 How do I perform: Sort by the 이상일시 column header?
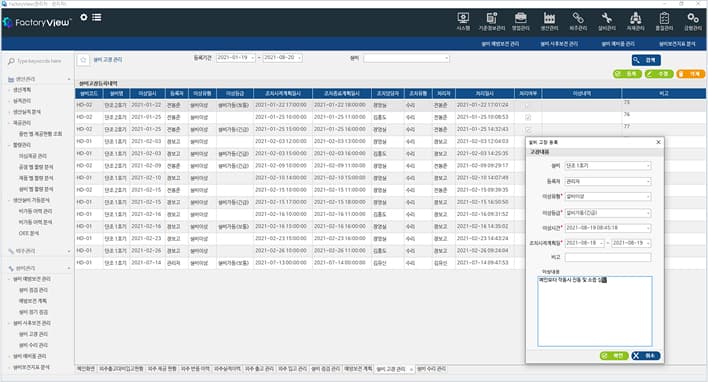(x=148, y=93)
